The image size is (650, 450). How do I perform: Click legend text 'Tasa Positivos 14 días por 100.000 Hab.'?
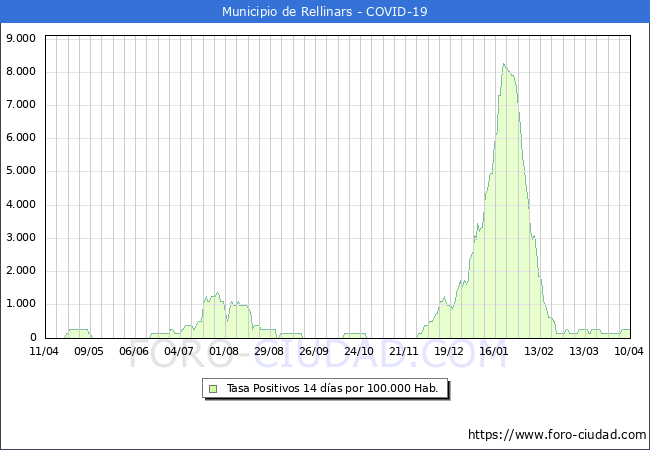click(332, 388)
